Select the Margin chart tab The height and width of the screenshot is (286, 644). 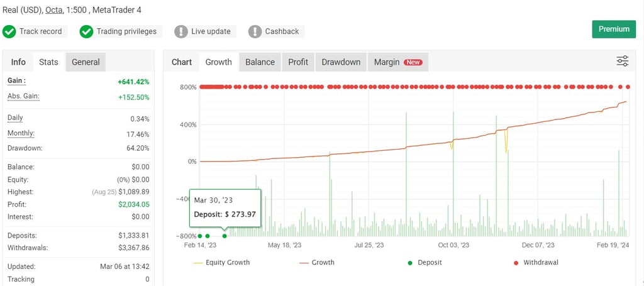click(397, 62)
